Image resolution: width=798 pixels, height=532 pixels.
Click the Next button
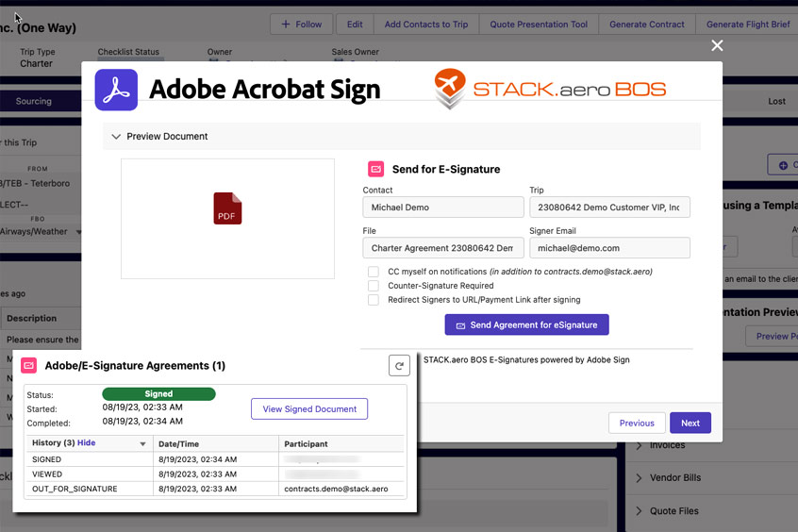click(x=690, y=424)
